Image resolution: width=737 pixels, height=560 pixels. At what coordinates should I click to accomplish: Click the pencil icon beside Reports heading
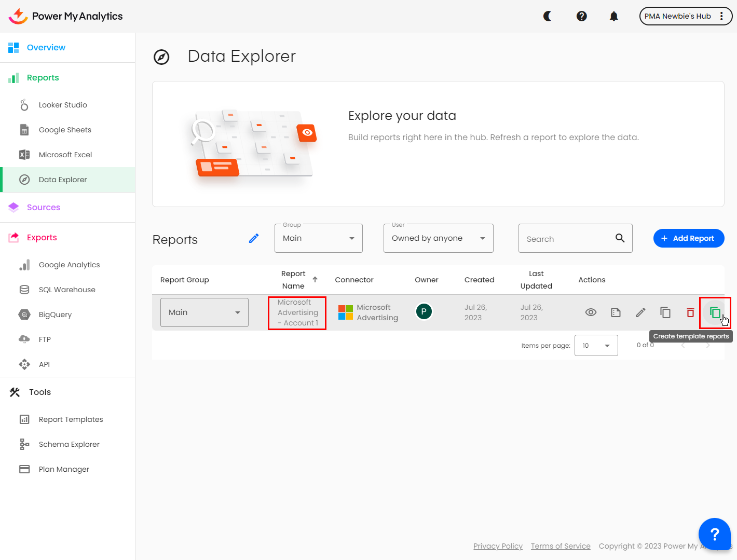(254, 238)
